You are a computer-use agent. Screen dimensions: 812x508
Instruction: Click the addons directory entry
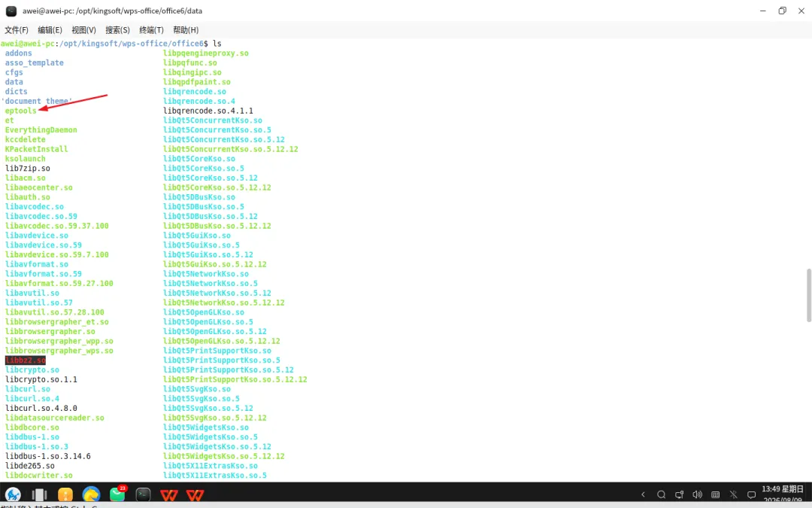19,53
